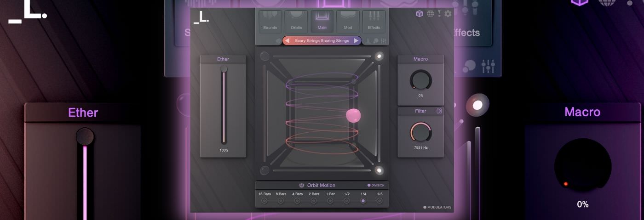Click the left vertical slider beside the orbit cube
The width and height of the screenshot is (644, 220).
[264, 113]
